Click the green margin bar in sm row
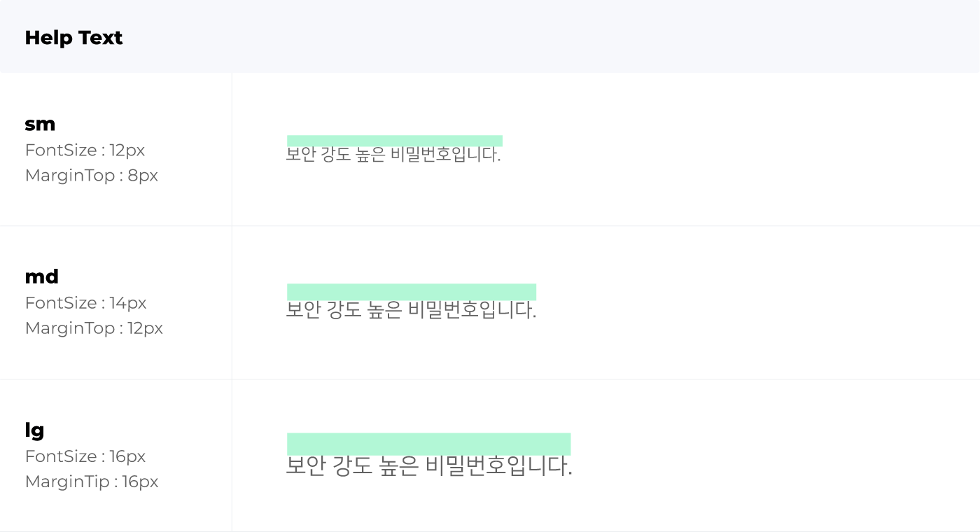The height and width of the screenshot is (532, 980). 395,141
